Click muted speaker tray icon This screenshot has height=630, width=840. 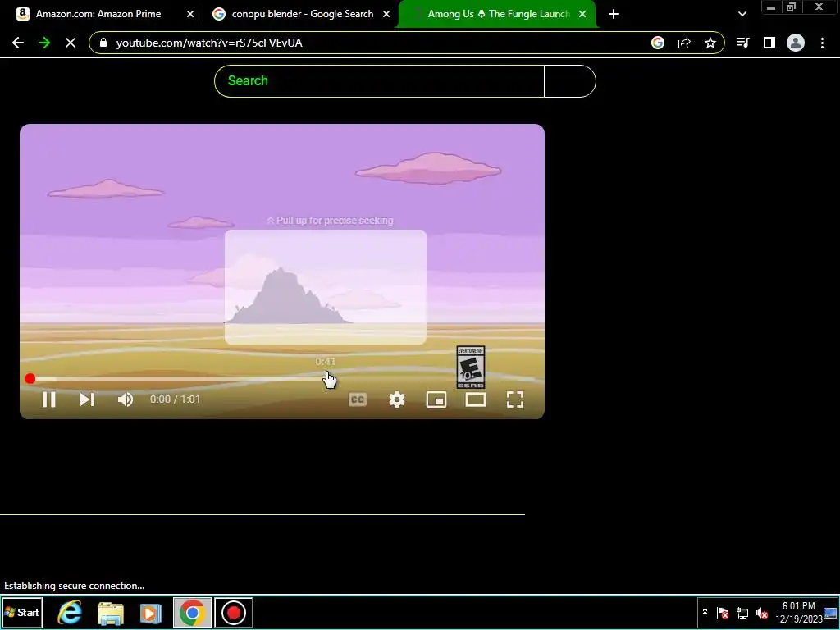point(761,612)
